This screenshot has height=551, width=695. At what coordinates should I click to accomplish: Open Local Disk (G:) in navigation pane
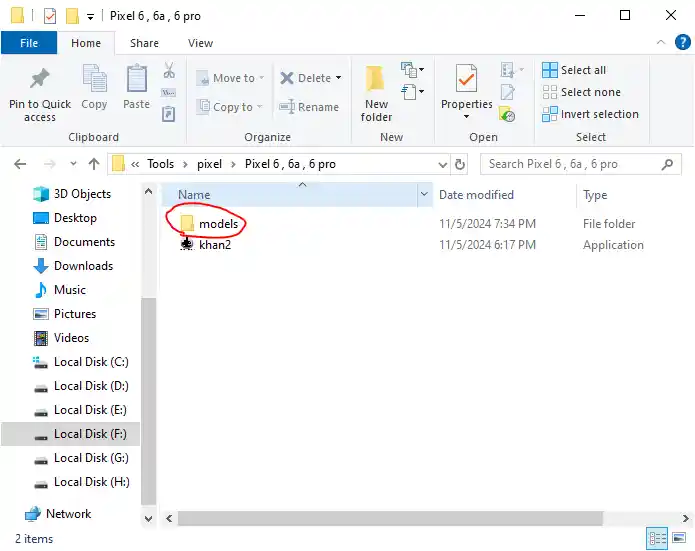[x=81, y=457]
